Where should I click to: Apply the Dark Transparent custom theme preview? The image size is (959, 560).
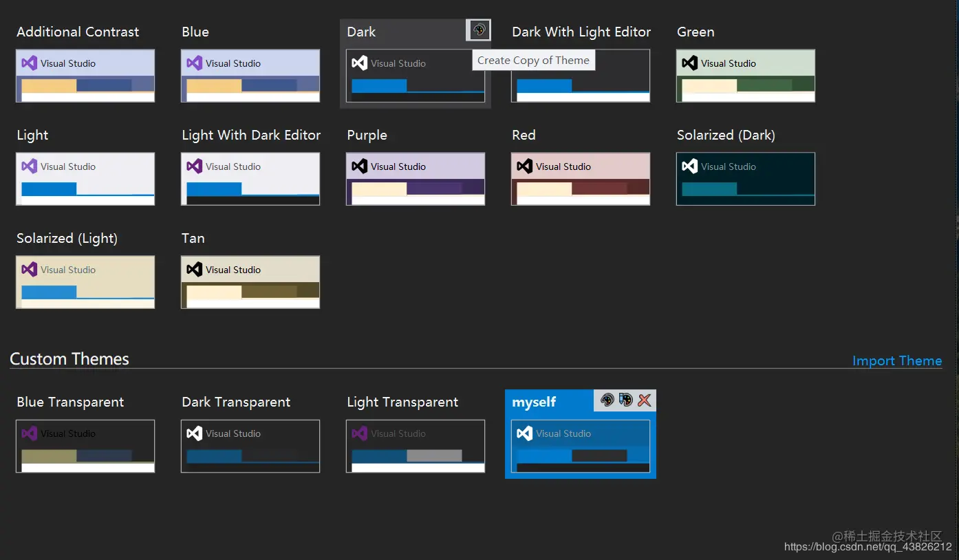pyautogui.click(x=250, y=446)
